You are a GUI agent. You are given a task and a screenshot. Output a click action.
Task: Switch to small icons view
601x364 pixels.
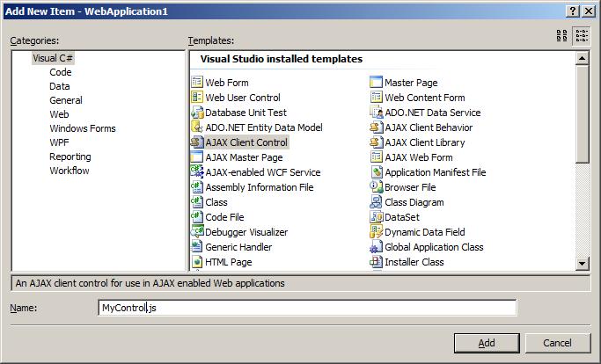pos(582,36)
